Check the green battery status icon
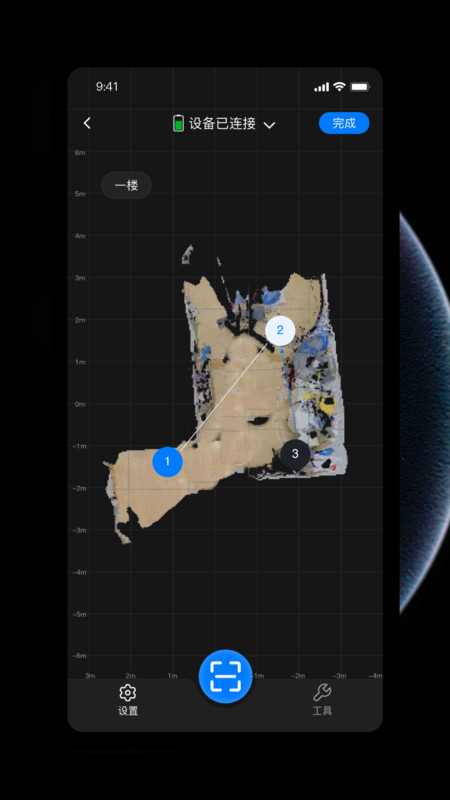Screen dimensions: 450x800 click(178, 123)
